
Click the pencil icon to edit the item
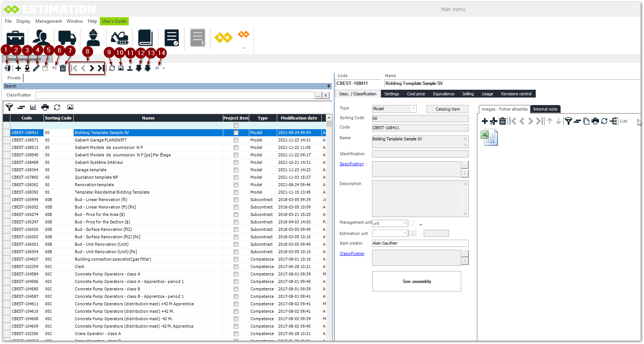point(36,68)
